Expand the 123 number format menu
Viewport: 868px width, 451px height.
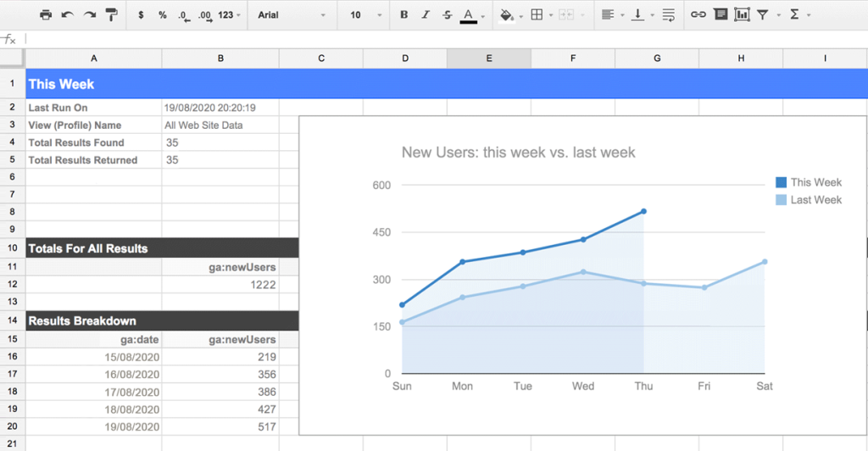[229, 15]
